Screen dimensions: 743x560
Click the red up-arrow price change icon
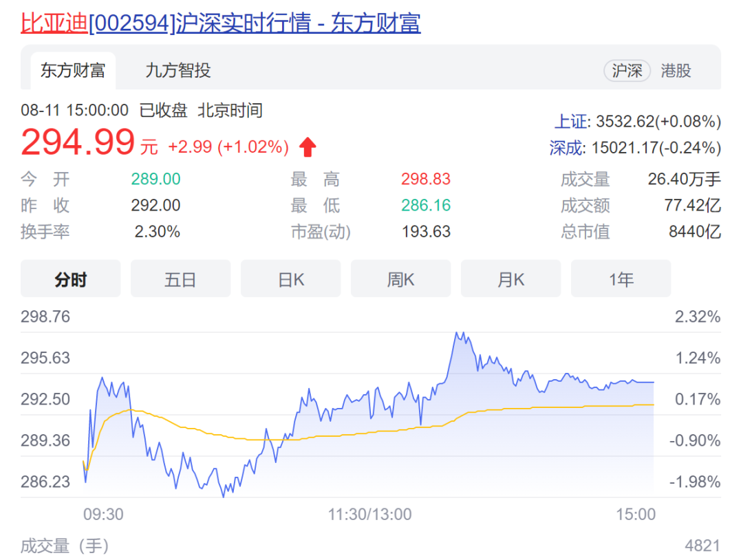308,147
